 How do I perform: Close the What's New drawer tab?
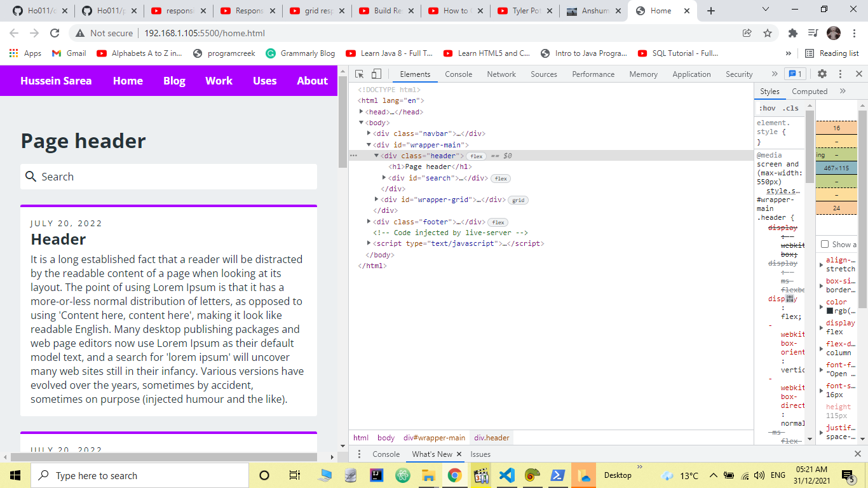point(459,454)
